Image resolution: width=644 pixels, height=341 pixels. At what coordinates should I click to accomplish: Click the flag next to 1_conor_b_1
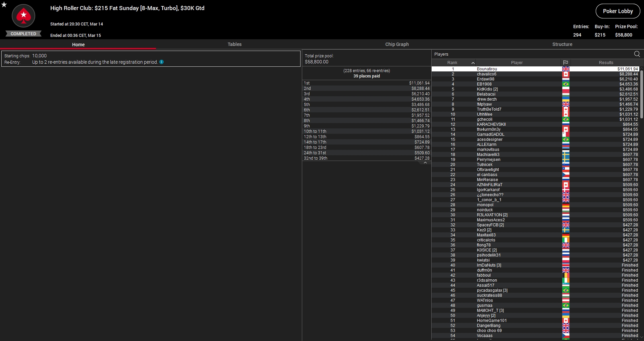pyautogui.click(x=566, y=200)
